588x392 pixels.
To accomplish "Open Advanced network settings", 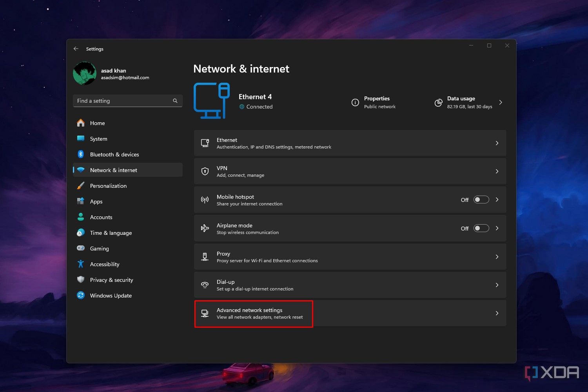I will pyautogui.click(x=350, y=313).
